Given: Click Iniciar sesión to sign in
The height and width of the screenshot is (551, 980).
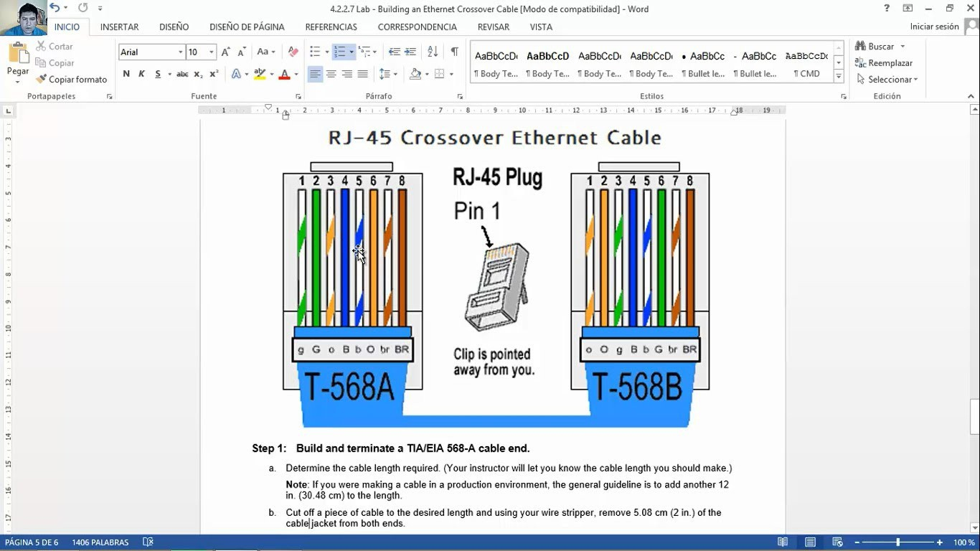Looking at the screenshot, I should (x=934, y=27).
